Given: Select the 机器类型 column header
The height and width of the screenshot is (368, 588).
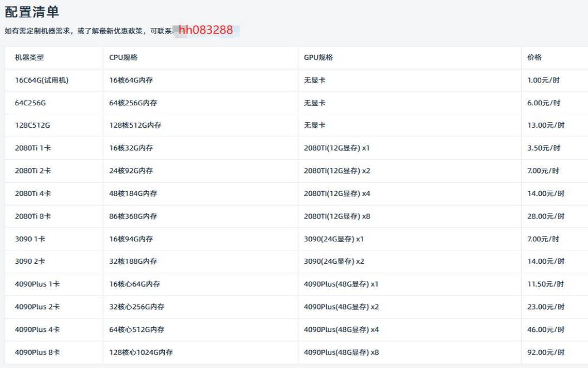Looking at the screenshot, I should (29, 57).
